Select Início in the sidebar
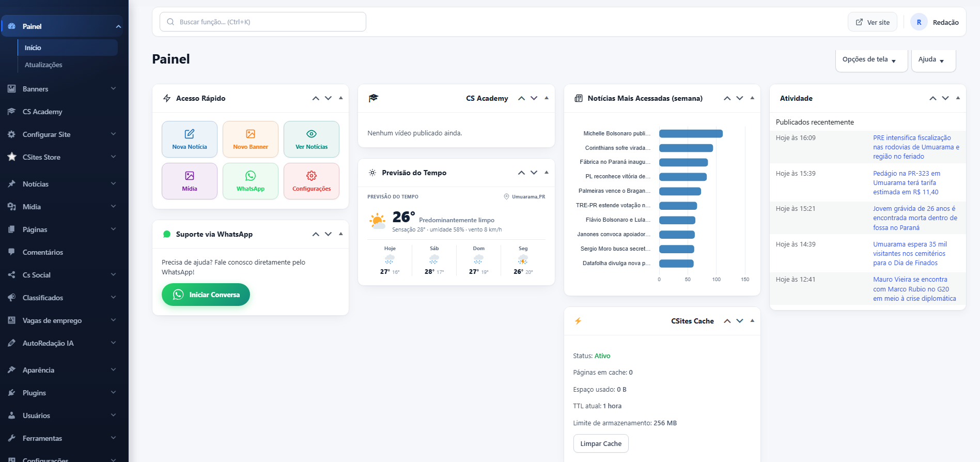The width and height of the screenshot is (980, 462). [x=68, y=48]
